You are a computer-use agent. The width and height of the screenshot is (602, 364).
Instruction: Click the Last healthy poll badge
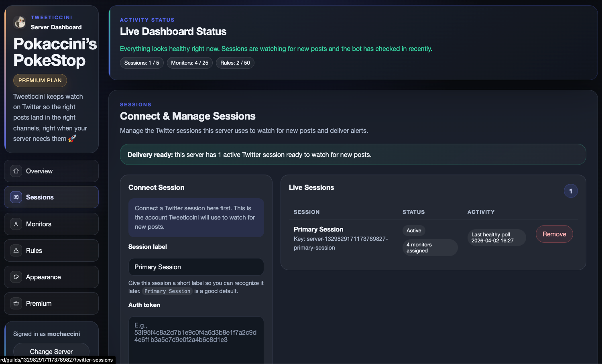(496, 238)
